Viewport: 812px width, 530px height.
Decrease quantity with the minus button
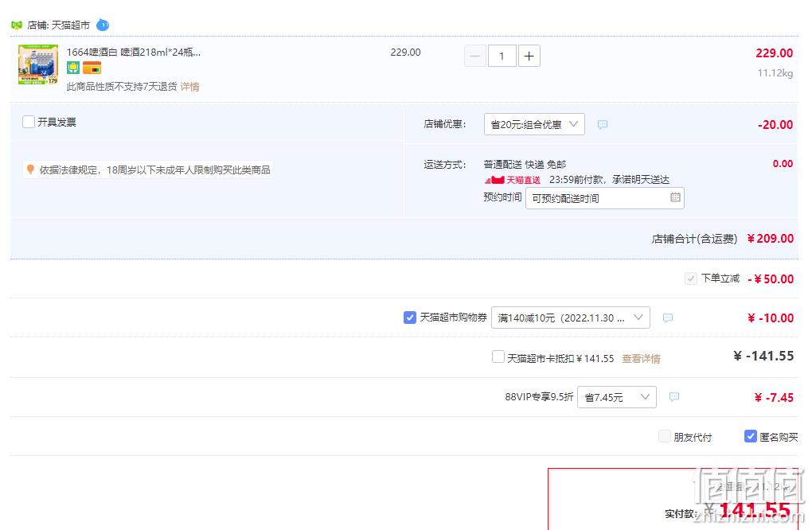click(475, 56)
